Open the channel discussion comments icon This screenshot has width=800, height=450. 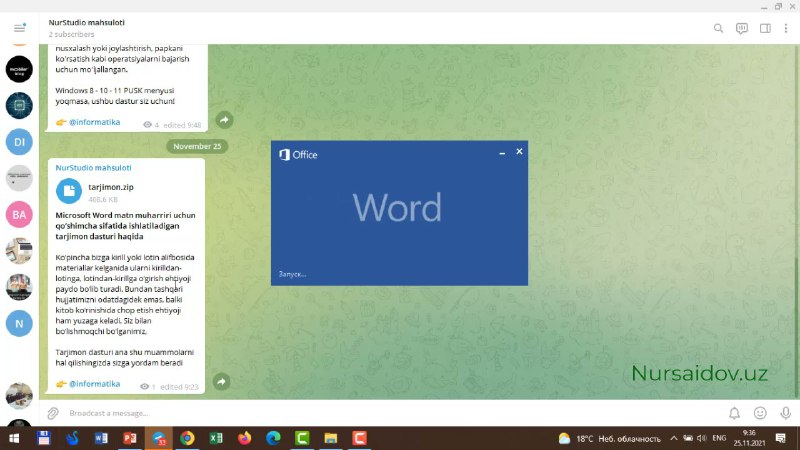[742, 29]
